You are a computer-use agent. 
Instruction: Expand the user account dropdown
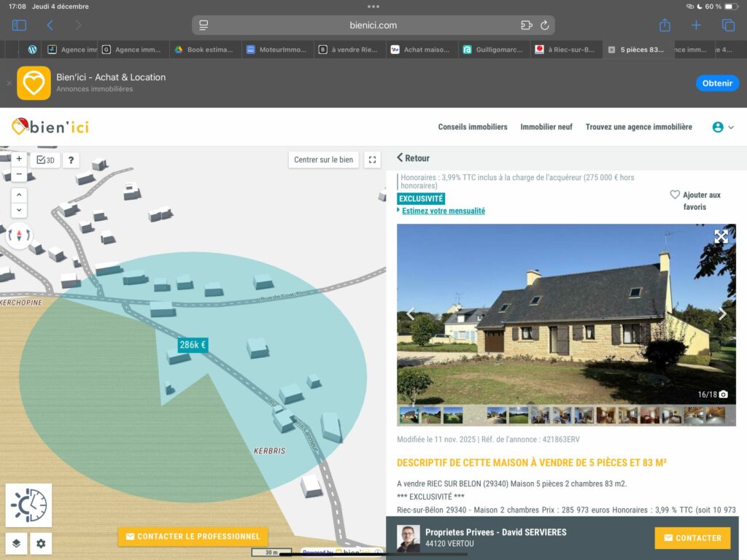pos(723,127)
